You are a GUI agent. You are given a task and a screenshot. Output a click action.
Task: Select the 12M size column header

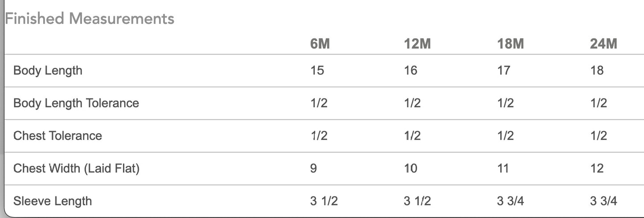417,45
